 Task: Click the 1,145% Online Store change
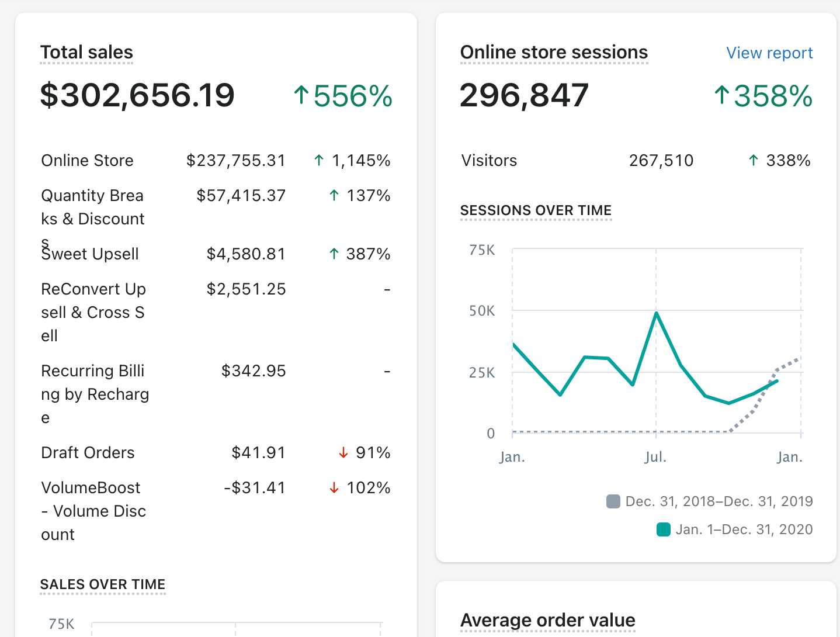352,161
